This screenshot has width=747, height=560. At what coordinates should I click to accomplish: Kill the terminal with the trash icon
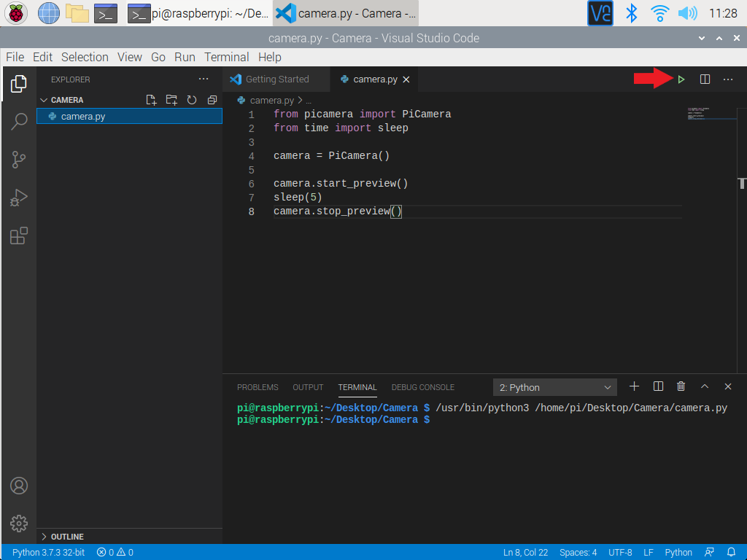[681, 386]
